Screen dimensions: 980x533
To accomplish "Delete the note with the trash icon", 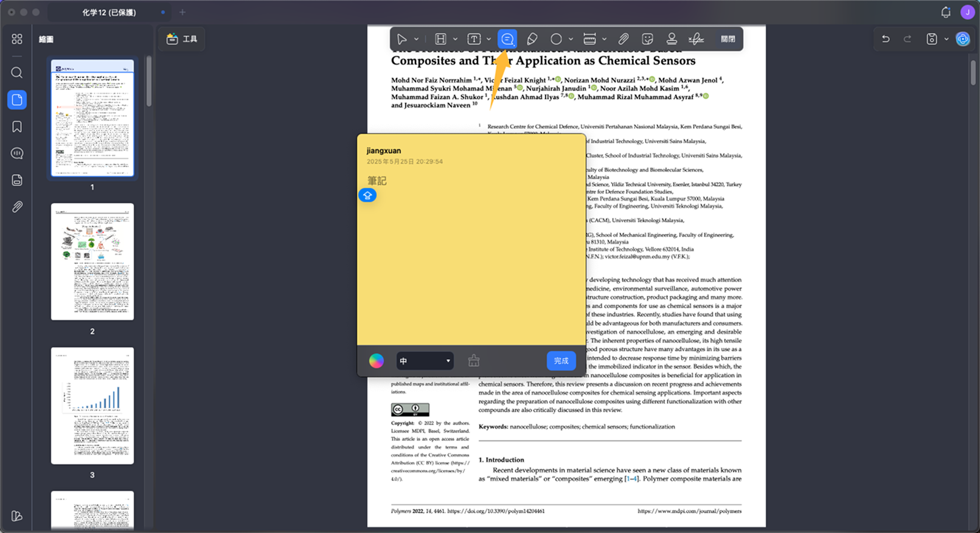I will [x=474, y=361].
